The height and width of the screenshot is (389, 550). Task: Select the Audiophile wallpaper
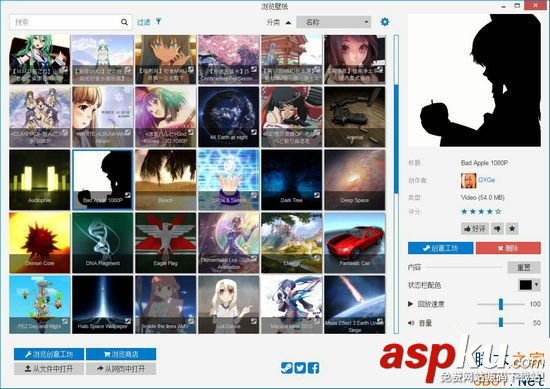(40, 180)
